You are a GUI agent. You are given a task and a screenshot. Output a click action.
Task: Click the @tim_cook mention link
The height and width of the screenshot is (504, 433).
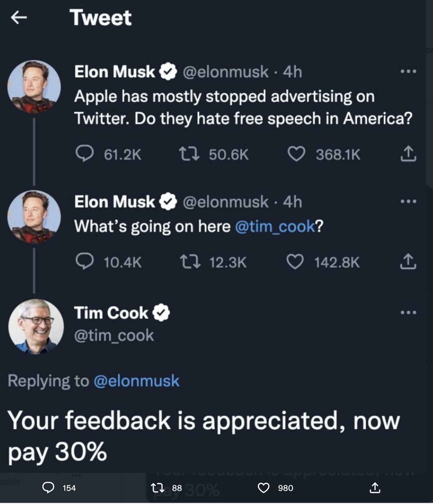(x=275, y=226)
